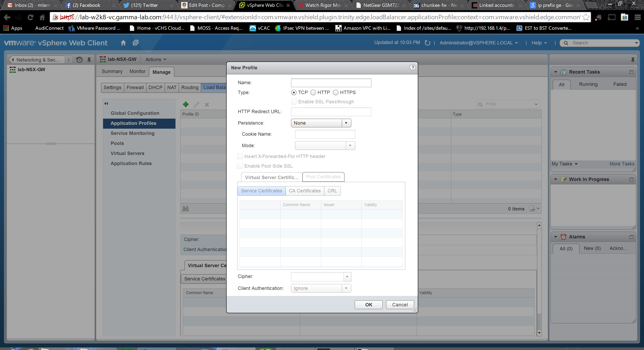The image size is (644, 350).
Task: Expand the Administrator@VSPHERE.LOCAL user menu
Action: click(479, 43)
